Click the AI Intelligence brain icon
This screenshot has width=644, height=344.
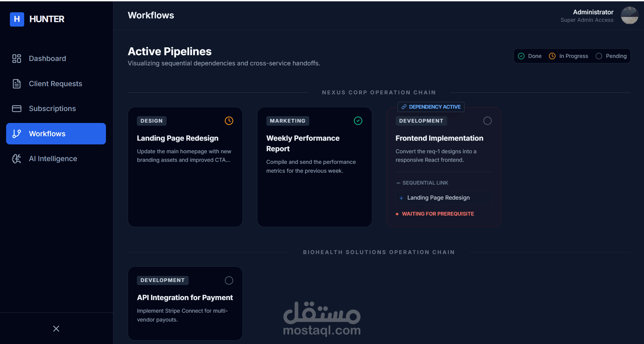coord(17,159)
